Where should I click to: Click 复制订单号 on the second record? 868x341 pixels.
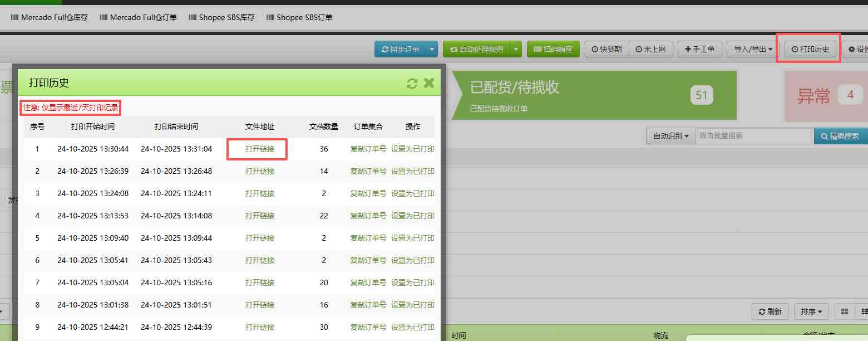(368, 171)
